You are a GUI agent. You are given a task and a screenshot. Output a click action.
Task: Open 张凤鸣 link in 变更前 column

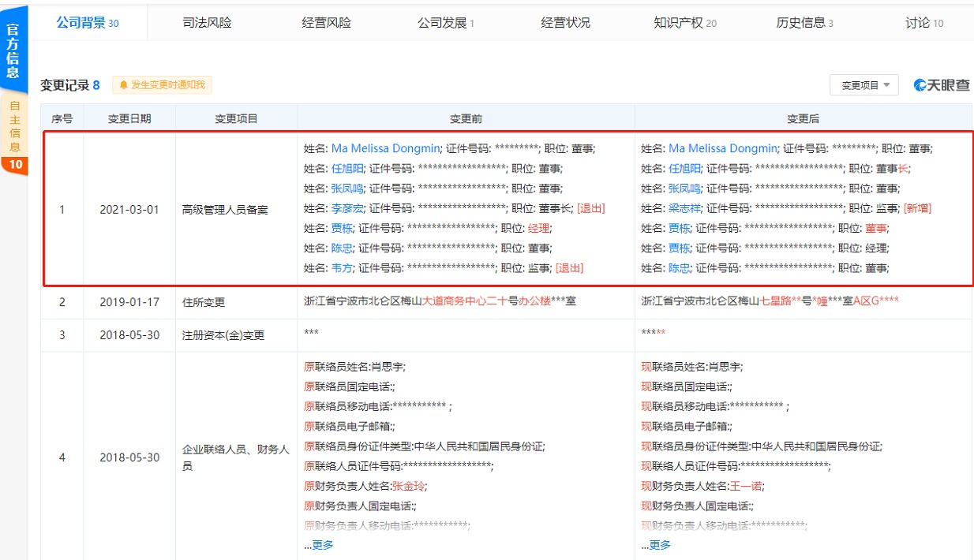pos(347,189)
